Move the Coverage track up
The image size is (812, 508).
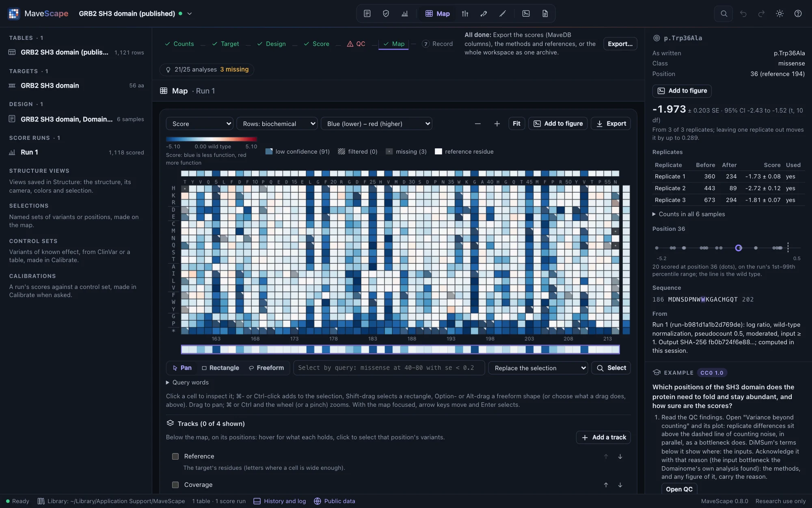pos(606,485)
